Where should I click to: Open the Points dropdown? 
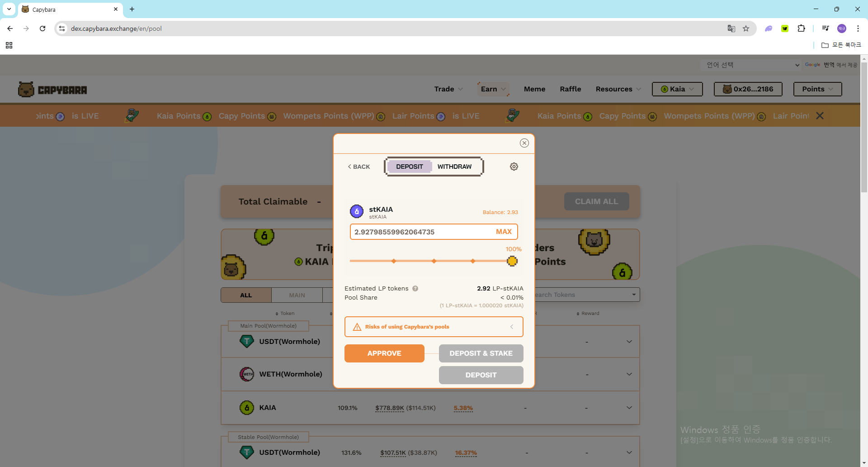point(817,89)
